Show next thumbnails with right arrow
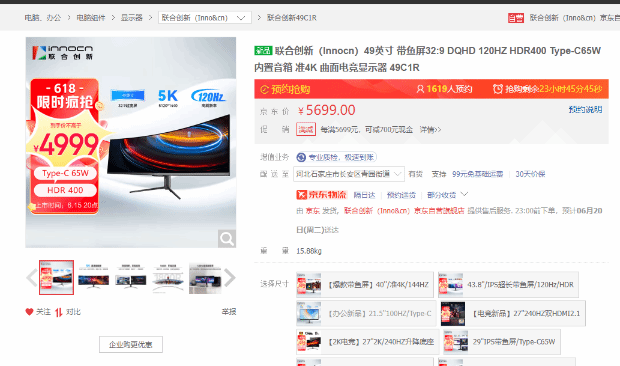 click(230, 277)
